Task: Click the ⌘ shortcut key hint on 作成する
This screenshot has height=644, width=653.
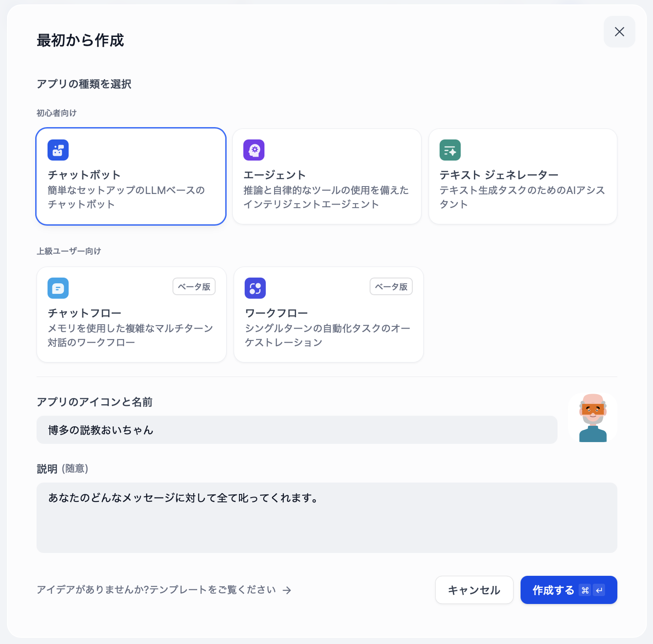Action: pos(585,590)
